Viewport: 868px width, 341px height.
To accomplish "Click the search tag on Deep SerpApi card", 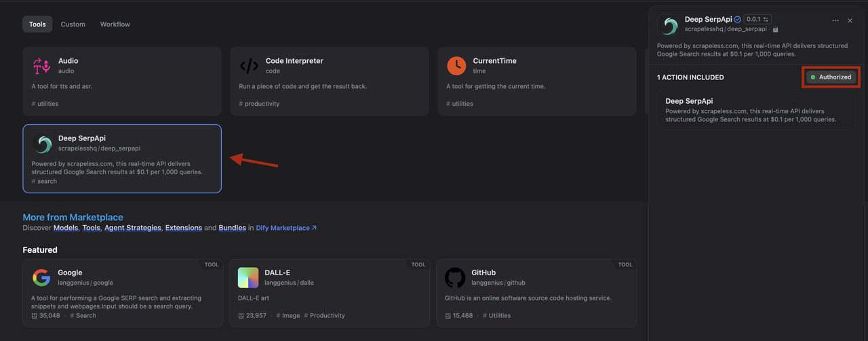I will 44,181.
